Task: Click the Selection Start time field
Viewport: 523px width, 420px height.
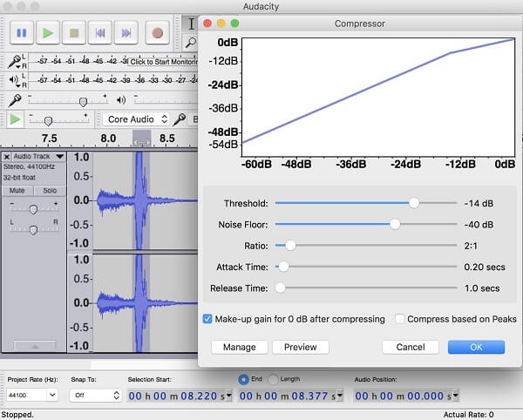Action: [176, 396]
